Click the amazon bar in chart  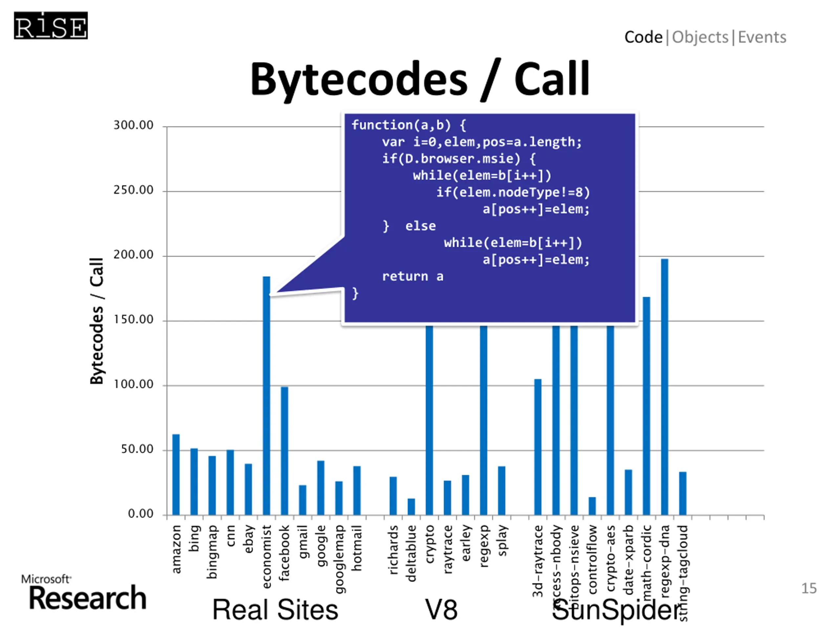(x=176, y=475)
